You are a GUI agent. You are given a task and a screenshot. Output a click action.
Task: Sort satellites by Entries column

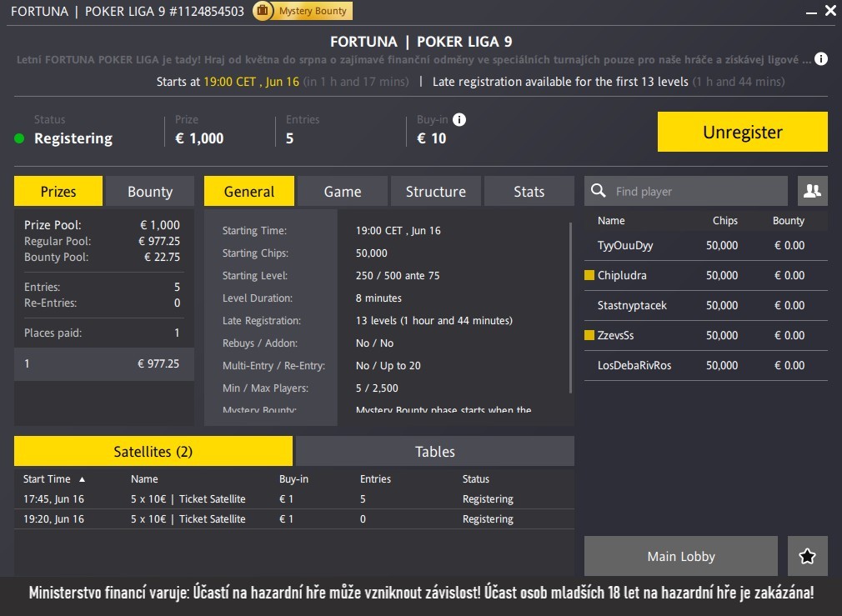[375, 479]
